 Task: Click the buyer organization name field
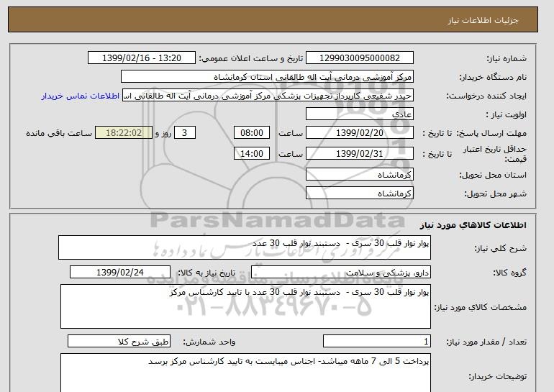click(x=267, y=77)
